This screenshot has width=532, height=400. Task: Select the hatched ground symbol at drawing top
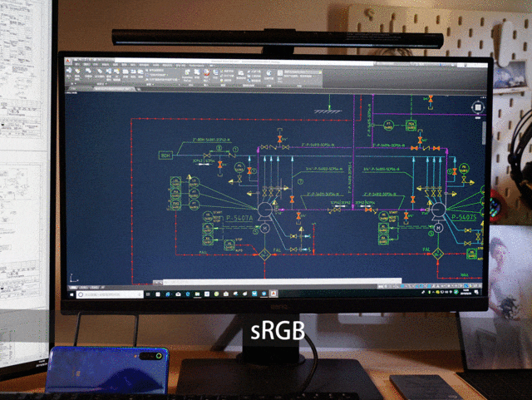click(x=328, y=111)
